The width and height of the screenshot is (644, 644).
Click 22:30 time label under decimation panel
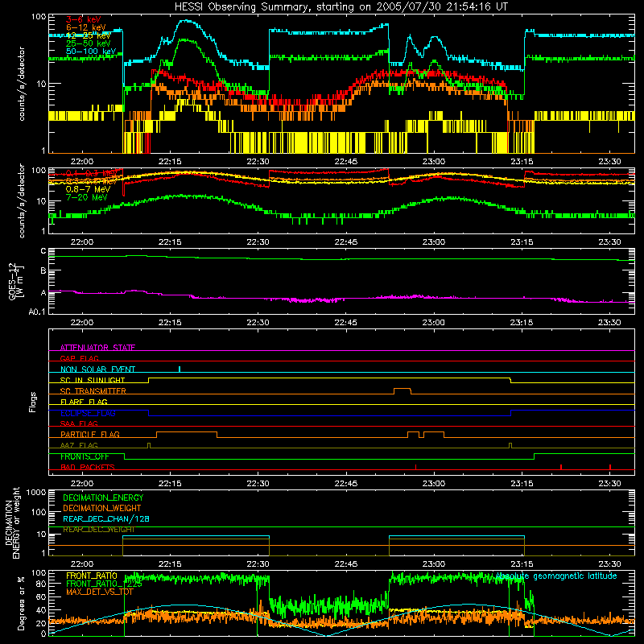[x=258, y=564]
